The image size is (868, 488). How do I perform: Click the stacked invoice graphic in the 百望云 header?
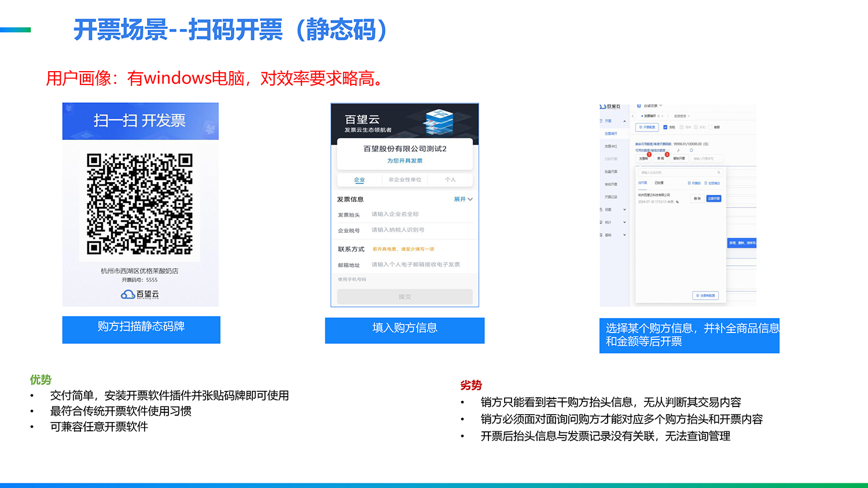click(439, 121)
